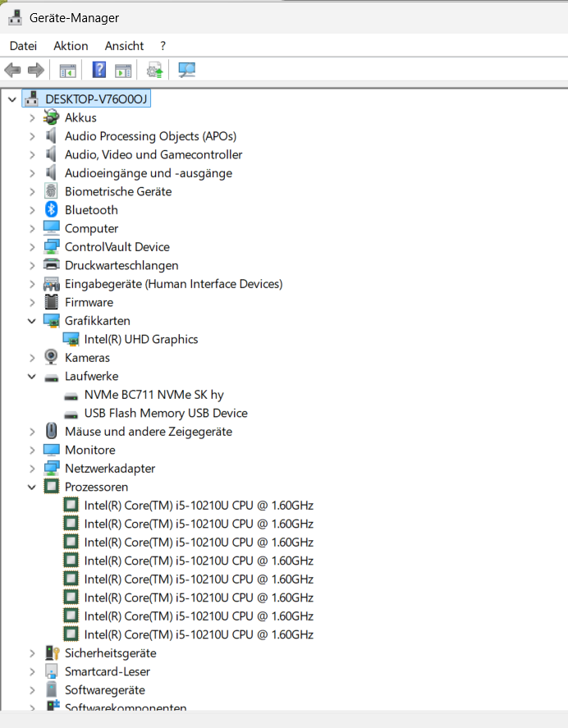Select the Audioeingänge und -ausgänge label
The height and width of the screenshot is (728, 568).
point(149,173)
